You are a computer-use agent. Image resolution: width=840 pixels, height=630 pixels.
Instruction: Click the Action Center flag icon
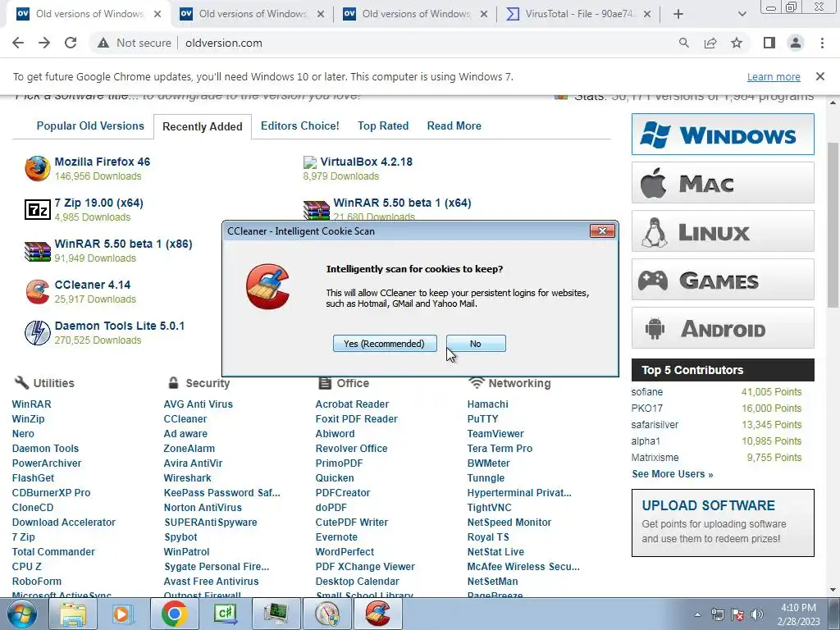tap(737, 614)
